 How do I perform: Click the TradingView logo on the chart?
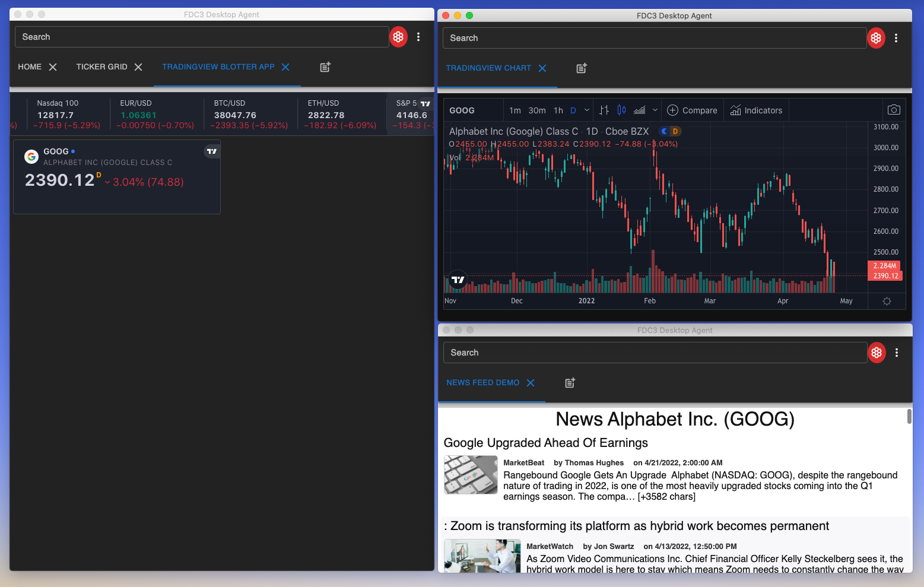[458, 280]
